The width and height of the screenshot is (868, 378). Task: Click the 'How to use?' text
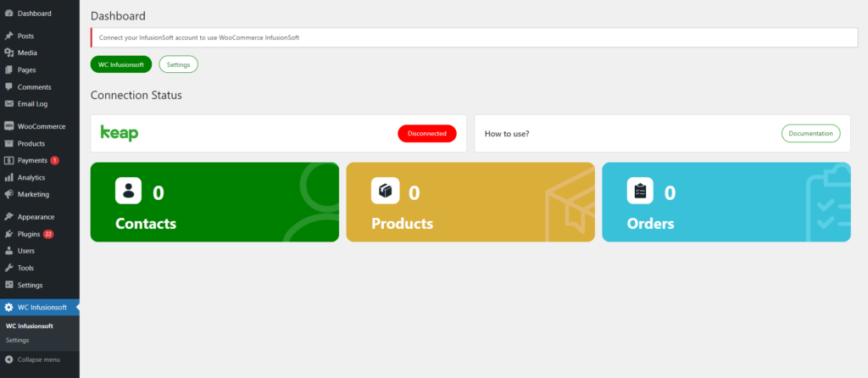click(507, 134)
